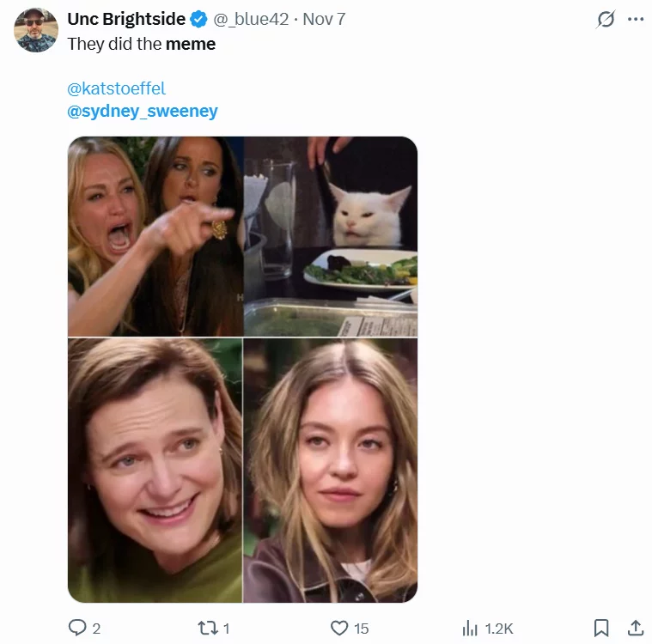Open the tweet via Nov 7 timestamp
Image resolution: width=652 pixels, height=644 pixels.
(x=324, y=19)
